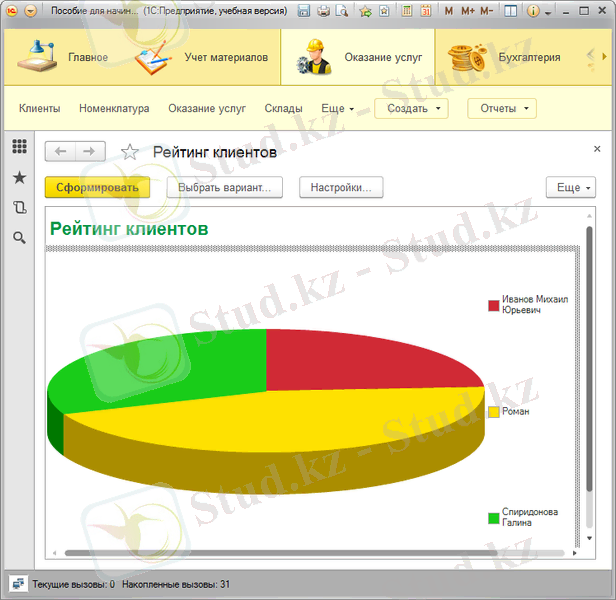
Task: Click green swatch for Спиридонова Галина
Action: point(493,518)
